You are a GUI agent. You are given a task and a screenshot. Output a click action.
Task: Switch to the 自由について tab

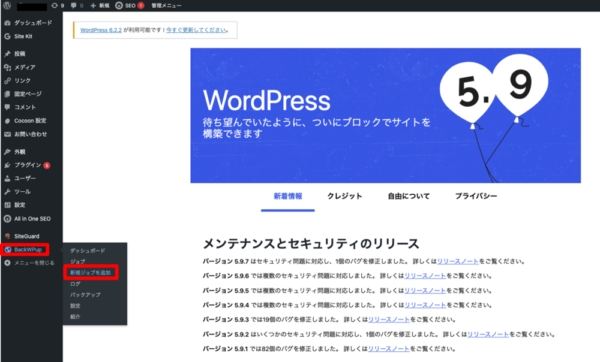409,196
